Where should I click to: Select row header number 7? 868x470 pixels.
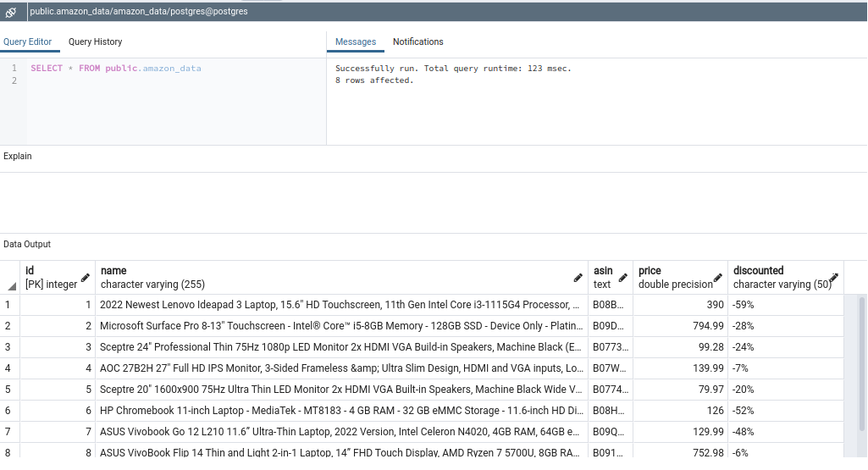coord(10,432)
